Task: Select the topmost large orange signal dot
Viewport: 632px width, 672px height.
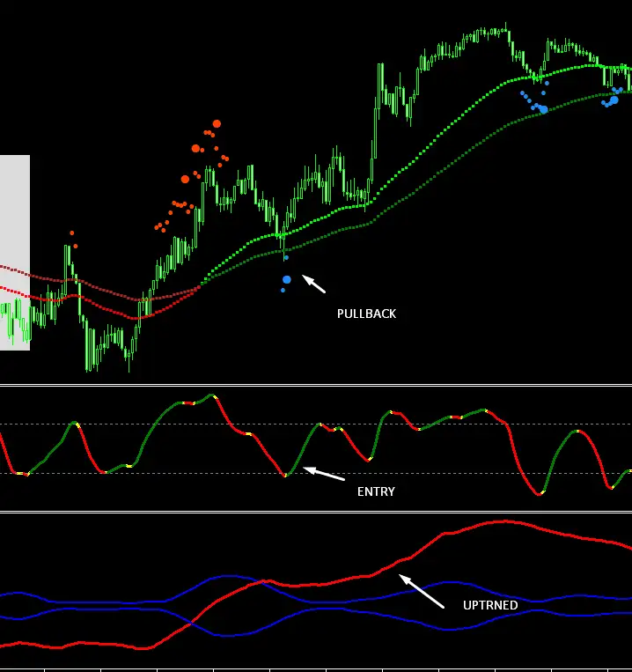Action: coord(217,124)
